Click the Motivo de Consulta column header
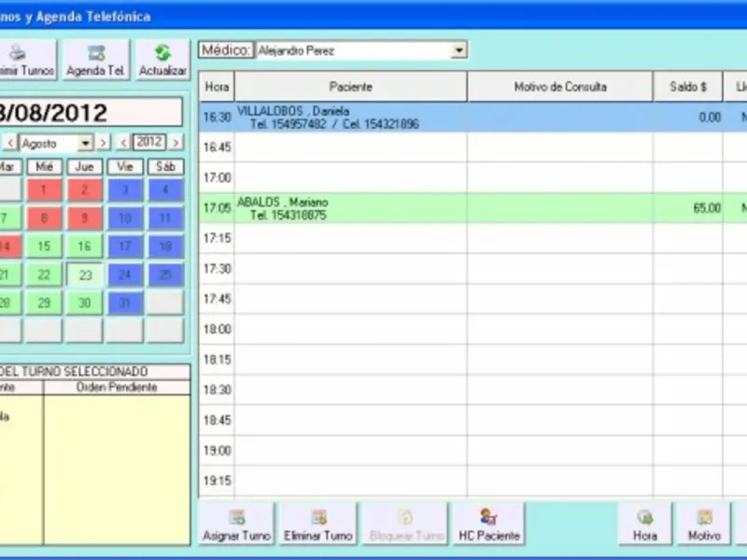Screen dimensions: 747x560 pos(560,87)
